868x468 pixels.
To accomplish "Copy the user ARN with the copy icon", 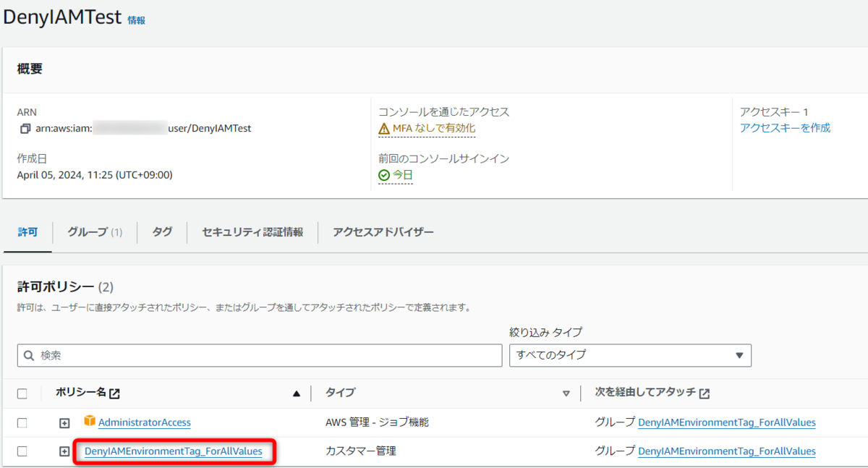I will click(25, 129).
